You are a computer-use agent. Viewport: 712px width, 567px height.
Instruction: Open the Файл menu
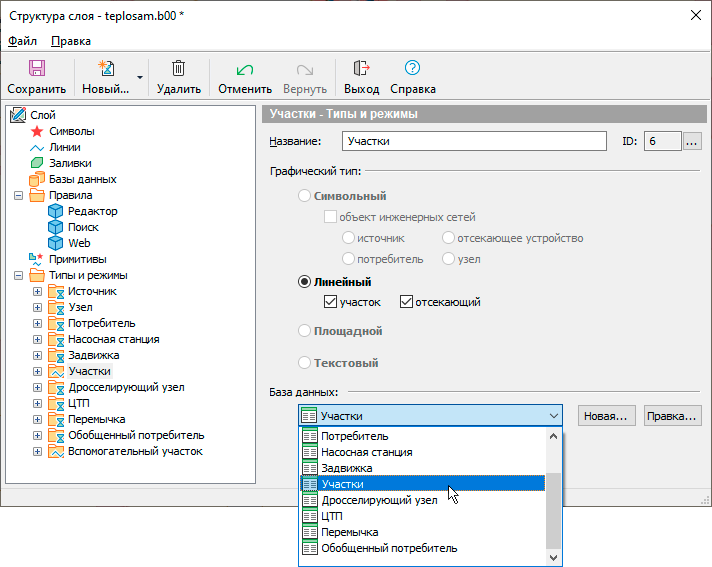point(22,41)
